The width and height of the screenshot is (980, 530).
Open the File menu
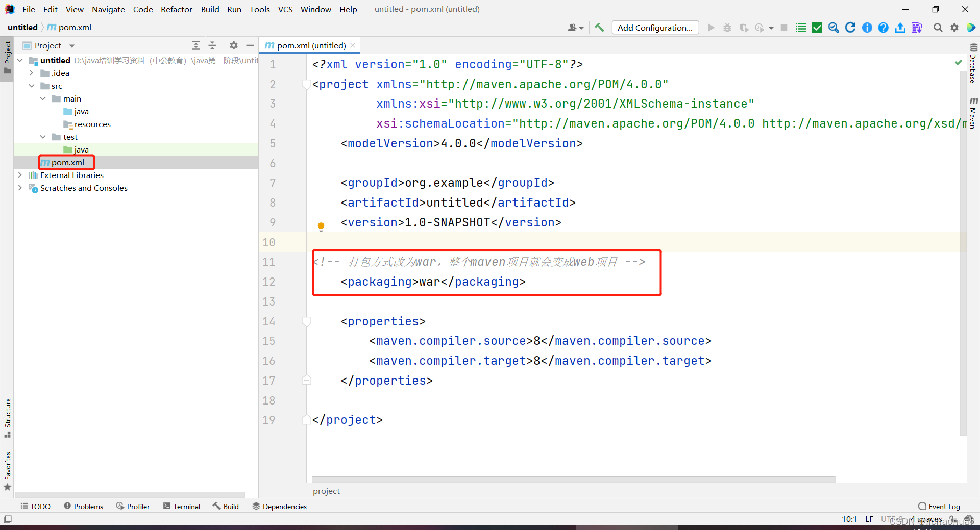click(29, 9)
